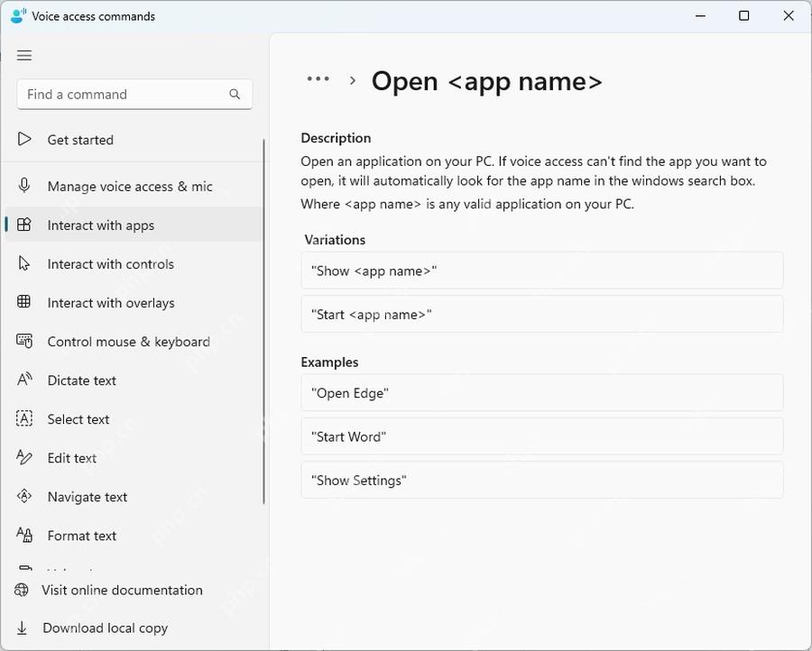The image size is (812, 651).
Task: Click the search magnifier icon
Action: click(235, 94)
